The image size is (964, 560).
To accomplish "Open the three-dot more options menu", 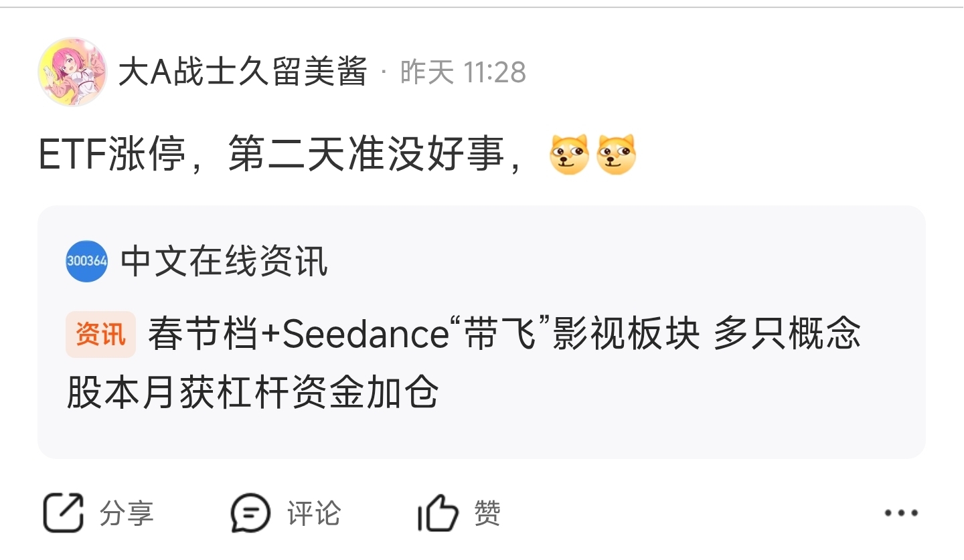I will pos(900,513).
